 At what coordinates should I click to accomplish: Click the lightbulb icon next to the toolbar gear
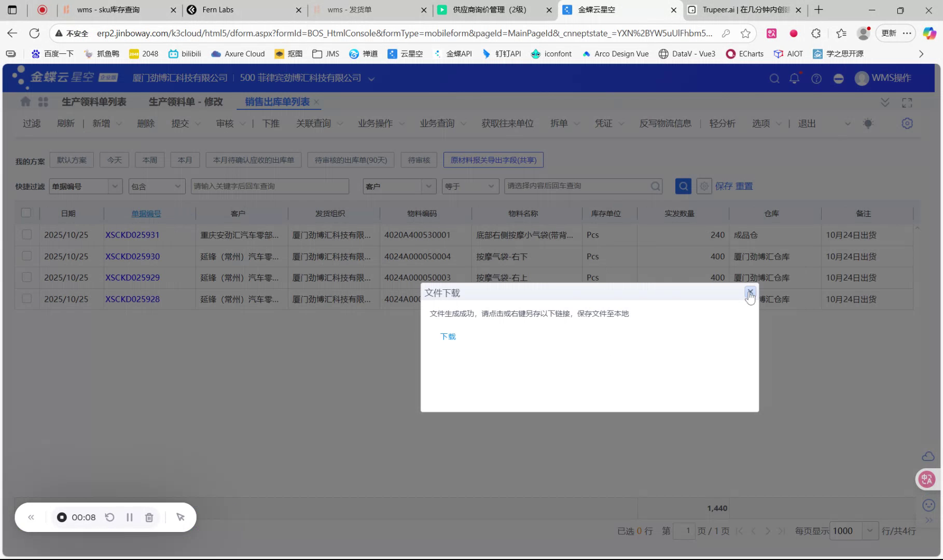pyautogui.click(x=868, y=123)
